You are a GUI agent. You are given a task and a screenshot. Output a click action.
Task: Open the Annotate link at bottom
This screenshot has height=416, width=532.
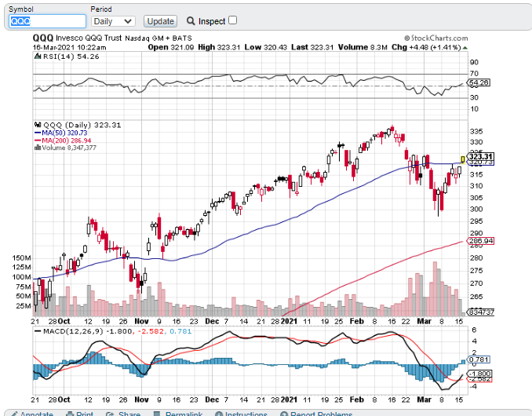point(32,414)
